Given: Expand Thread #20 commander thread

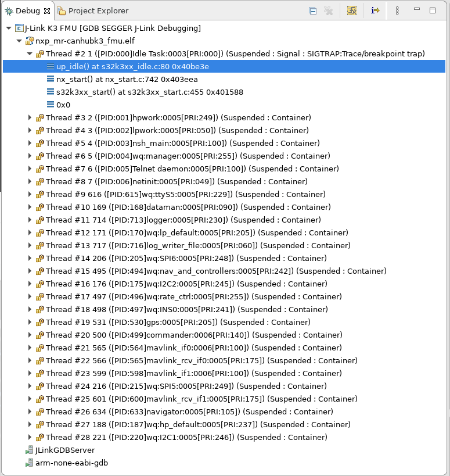Looking at the screenshot, I should coord(30,335).
